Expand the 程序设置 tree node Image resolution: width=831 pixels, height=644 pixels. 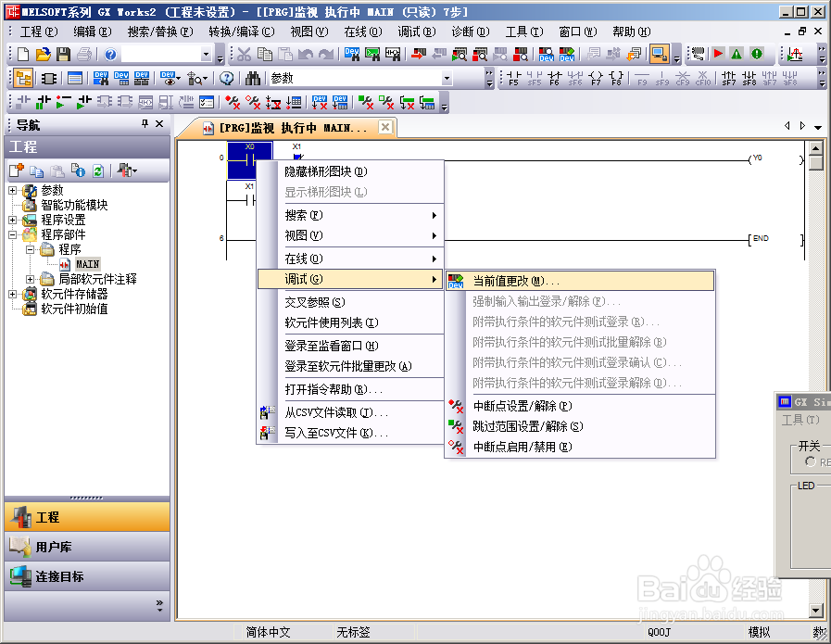tap(13, 220)
